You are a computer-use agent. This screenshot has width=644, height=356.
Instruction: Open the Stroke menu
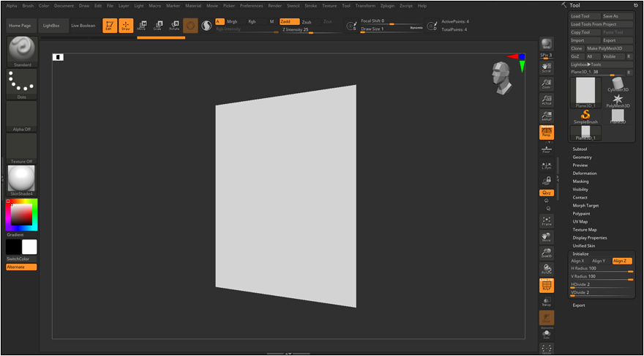tap(311, 5)
